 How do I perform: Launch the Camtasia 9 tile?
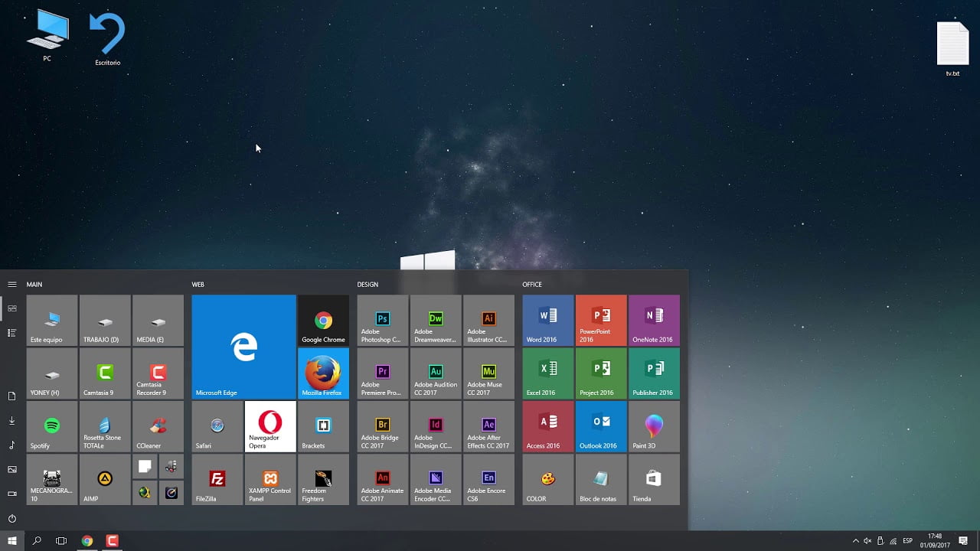(x=105, y=373)
